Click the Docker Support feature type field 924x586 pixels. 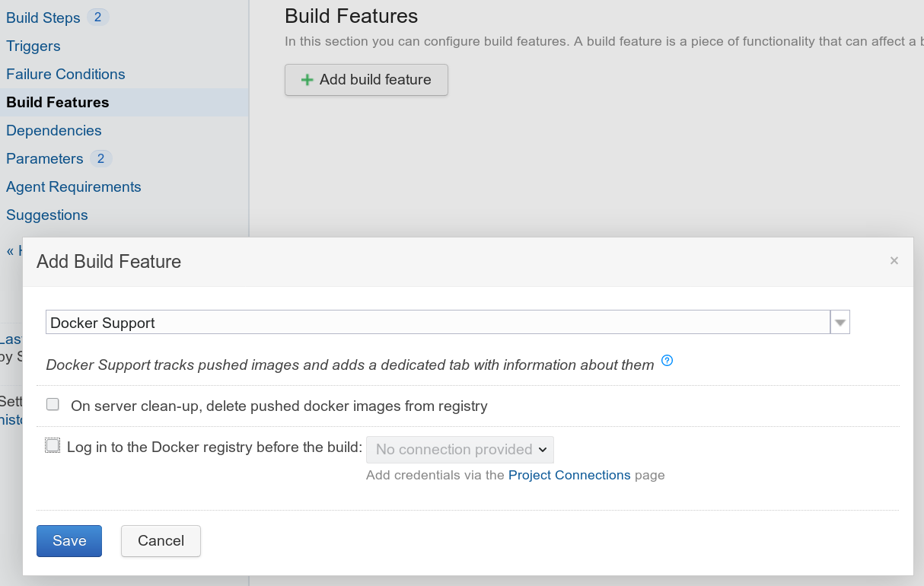(x=438, y=322)
